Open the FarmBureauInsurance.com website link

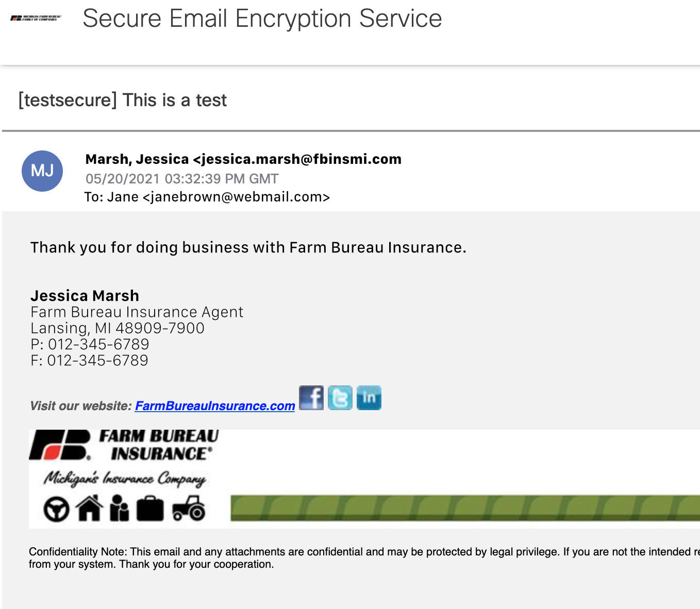[x=215, y=406]
